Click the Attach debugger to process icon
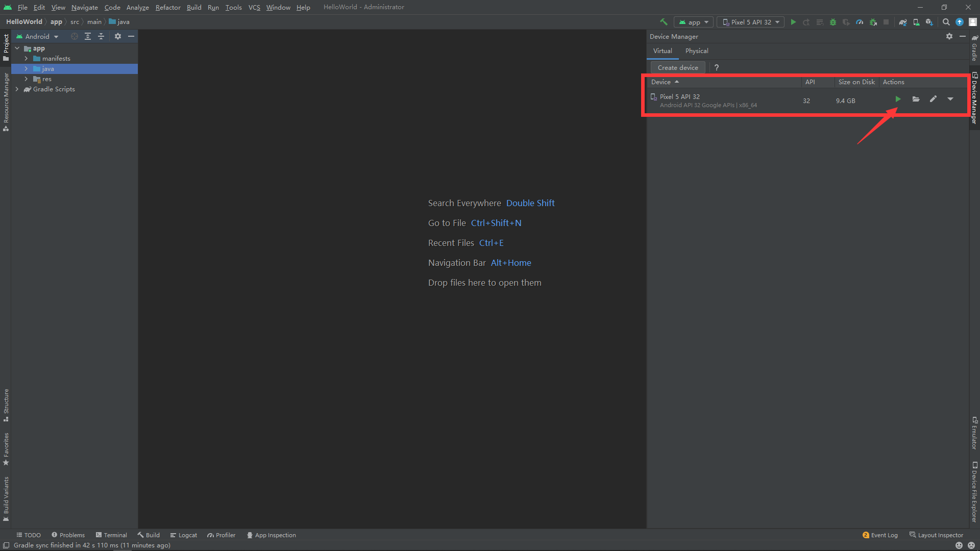Screen dimensions: 980x551 [873, 22]
